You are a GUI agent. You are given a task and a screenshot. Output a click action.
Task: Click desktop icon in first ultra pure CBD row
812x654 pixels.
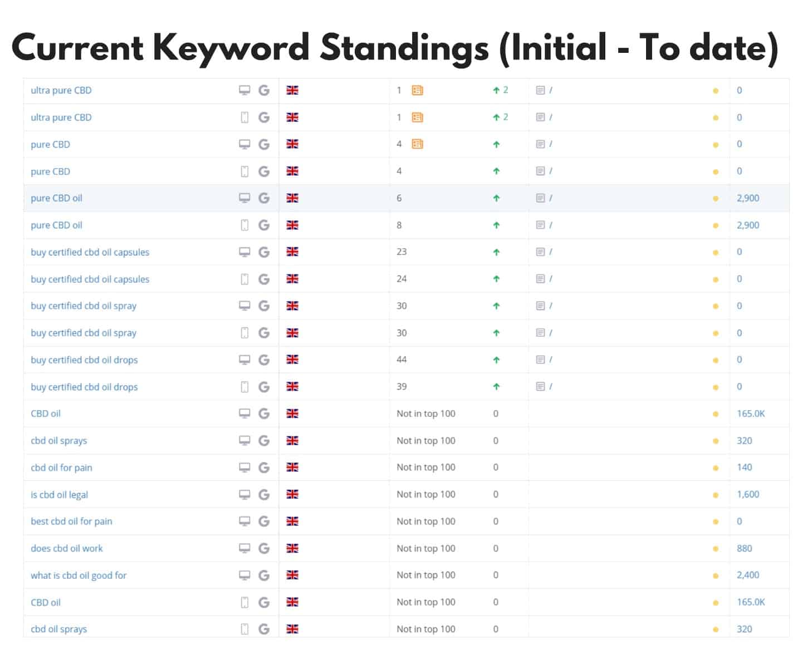click(244, 90)
